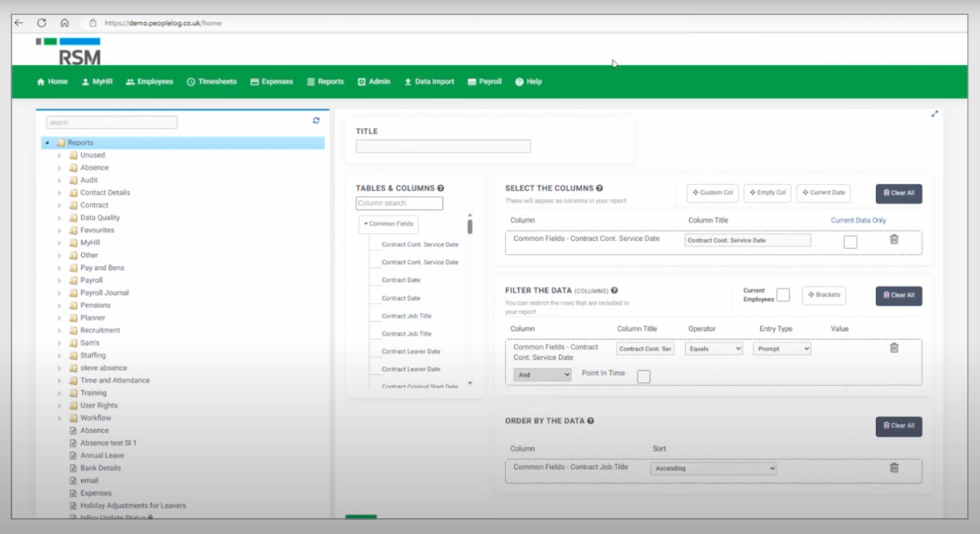Select first Contract Job Title field
980x534 pixels.
point(407,316)
